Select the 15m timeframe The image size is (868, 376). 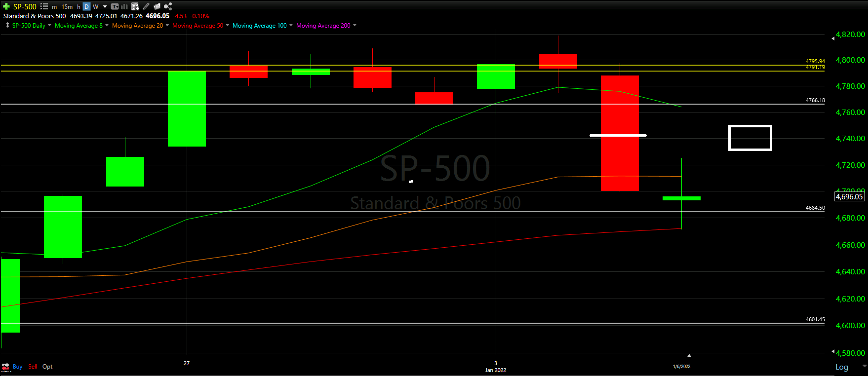click(x=67, y=7)
